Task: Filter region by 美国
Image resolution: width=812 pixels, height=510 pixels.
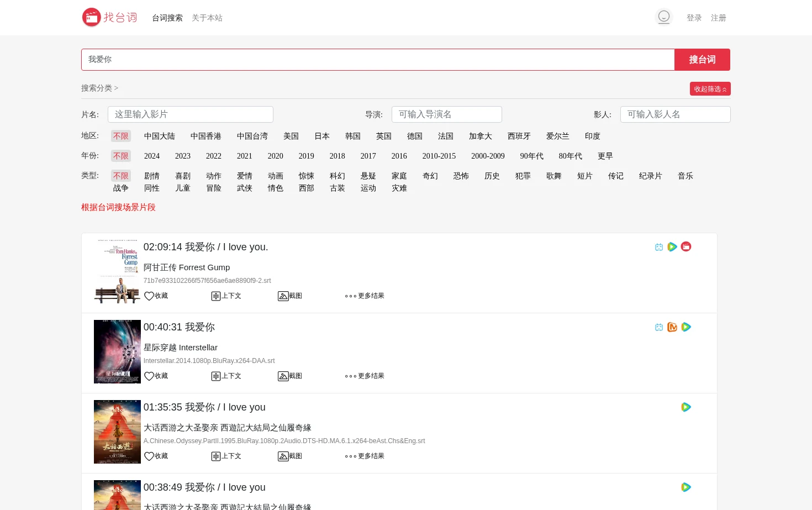Action: coord(291,136)
